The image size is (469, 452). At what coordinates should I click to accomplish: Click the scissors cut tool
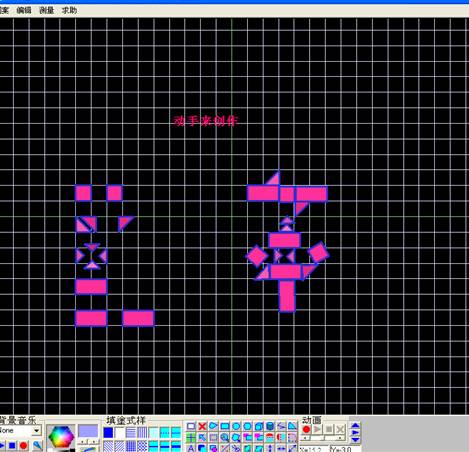tap(236, 448)
